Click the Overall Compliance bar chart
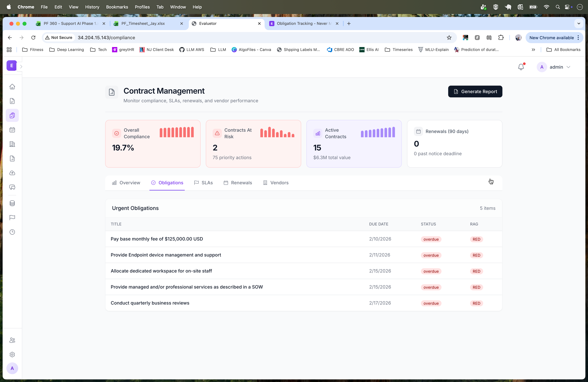The width and height of the screenshot is (588, 382). coord(176,132)
